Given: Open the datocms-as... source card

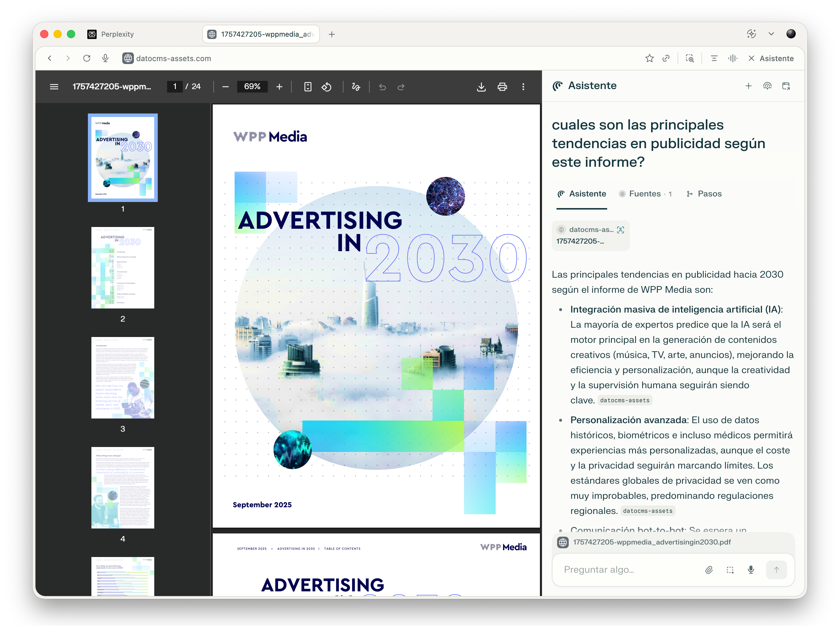Looking at the screenshot, I should pyautogui.click(x=591, y=235).
